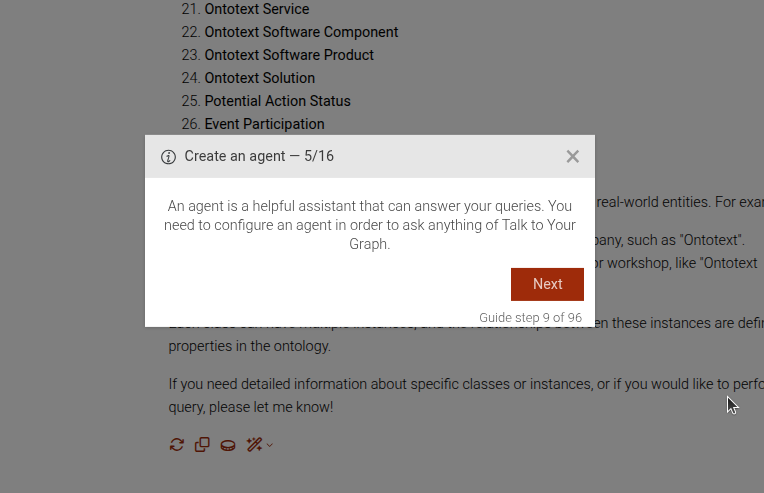
Task: Close the Create an agent guide dialog
Action: click(x=572, y=156)
